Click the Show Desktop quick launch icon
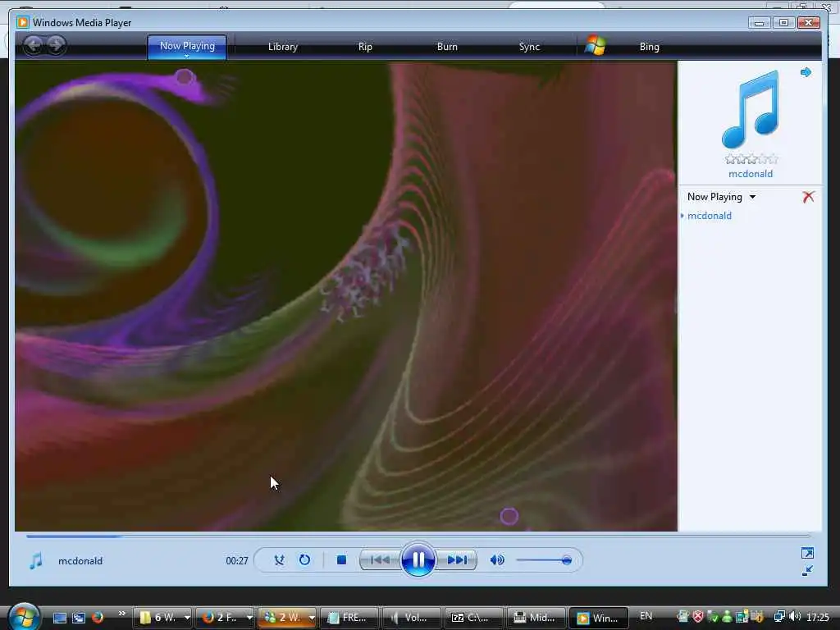This screenshot has width=840, height=630. [59, 618]
